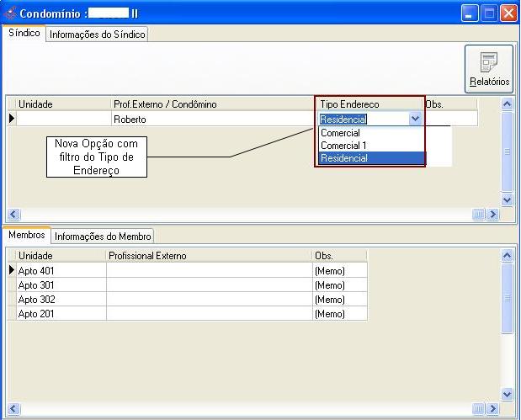The image size is (521, 420).
Task: Select the Apto 401 row
Action: (61, 270)
